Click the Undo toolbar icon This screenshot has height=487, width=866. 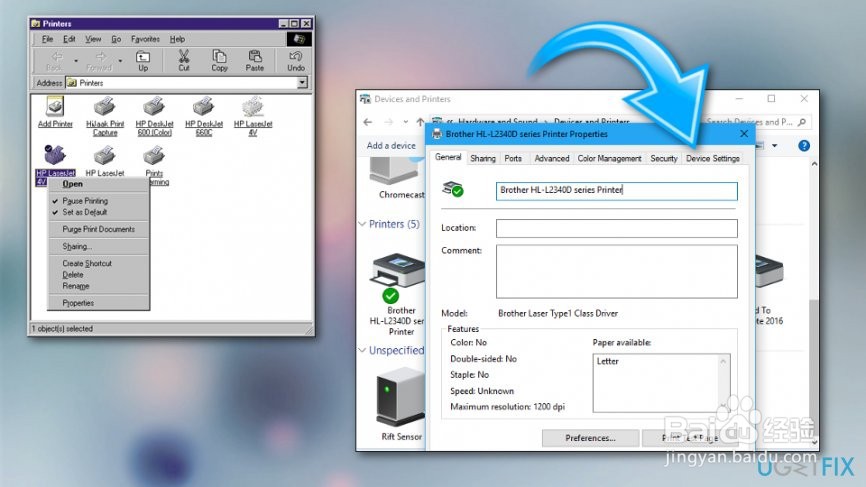[295, 61]
